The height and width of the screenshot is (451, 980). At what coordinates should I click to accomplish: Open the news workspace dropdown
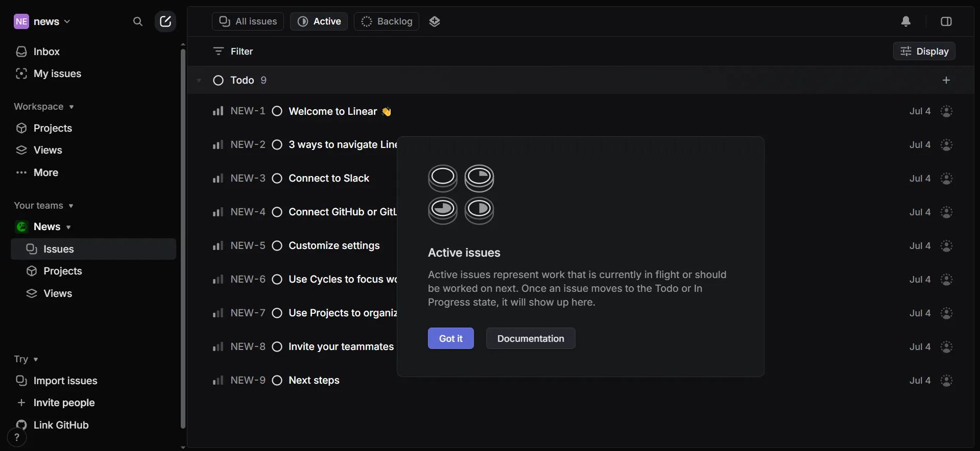point(42,21)
